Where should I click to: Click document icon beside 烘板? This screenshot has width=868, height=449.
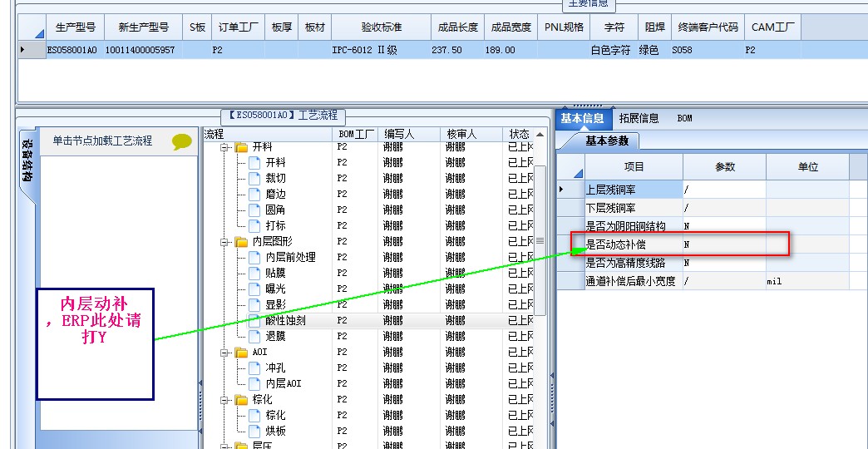coord(254,431)
